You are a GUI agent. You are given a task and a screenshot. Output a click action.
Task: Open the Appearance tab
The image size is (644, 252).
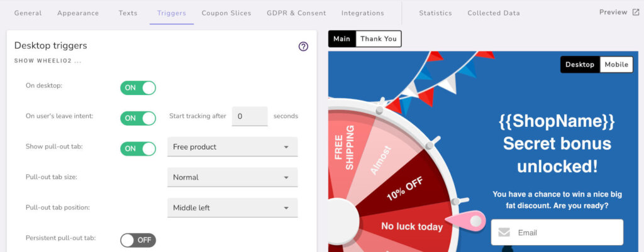78,13
